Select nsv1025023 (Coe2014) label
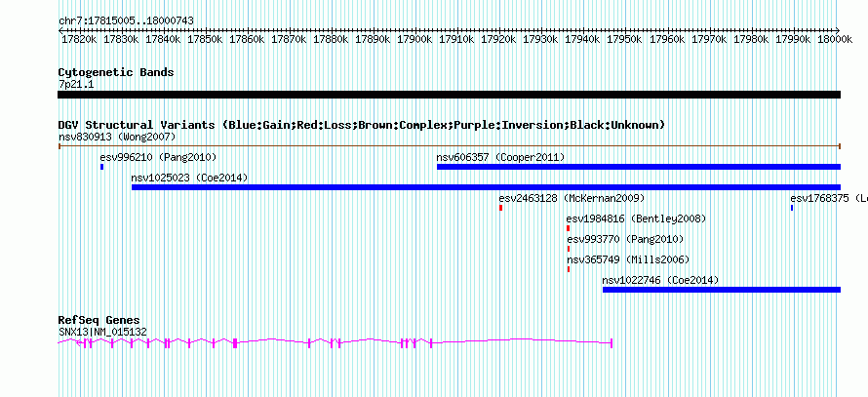Image resolution: width=868 pixels, height=397 pixels. point(189,178)
